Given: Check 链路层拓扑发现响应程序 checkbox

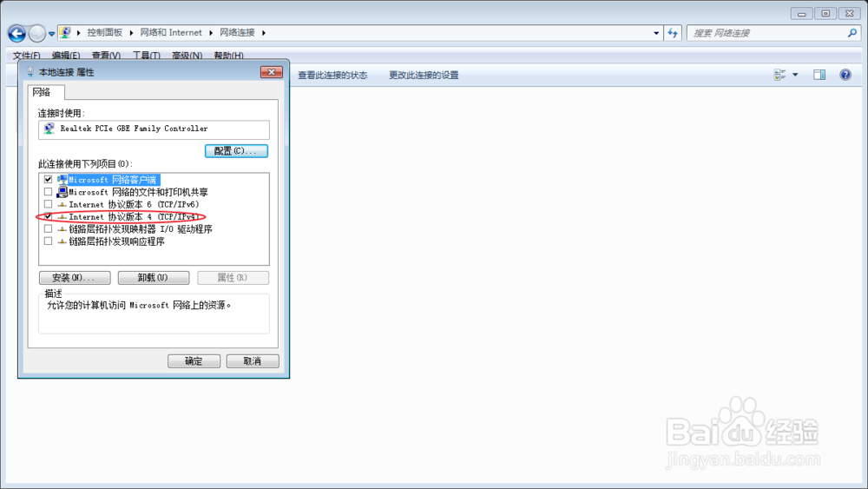Looking at the screenshot, I should pos(48,241).
